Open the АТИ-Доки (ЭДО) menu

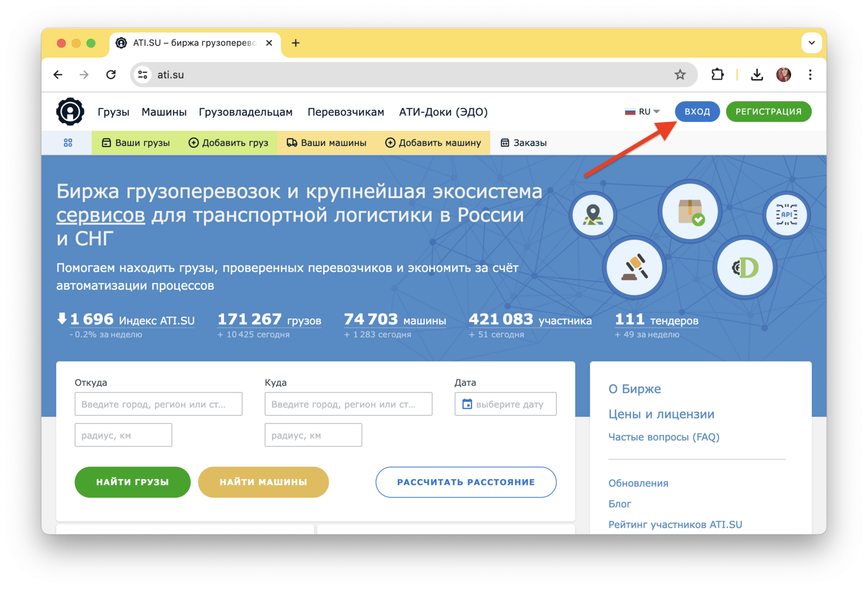coord(443,112)
